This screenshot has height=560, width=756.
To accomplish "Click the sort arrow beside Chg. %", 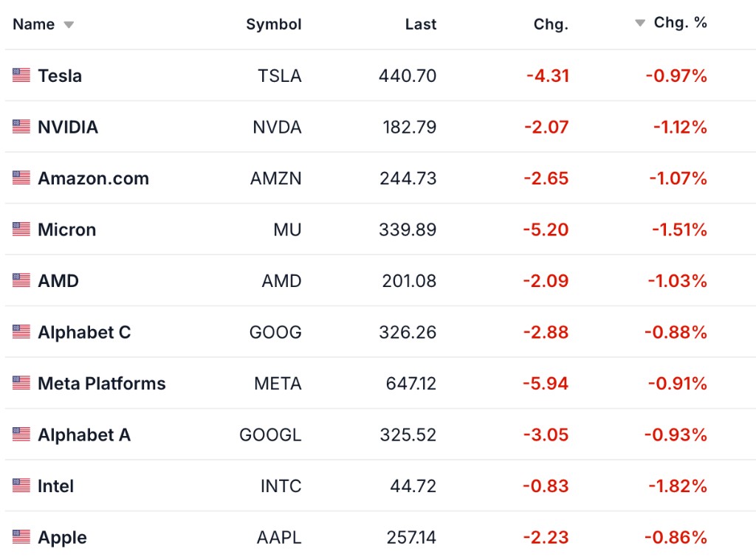I will (640, 23).
